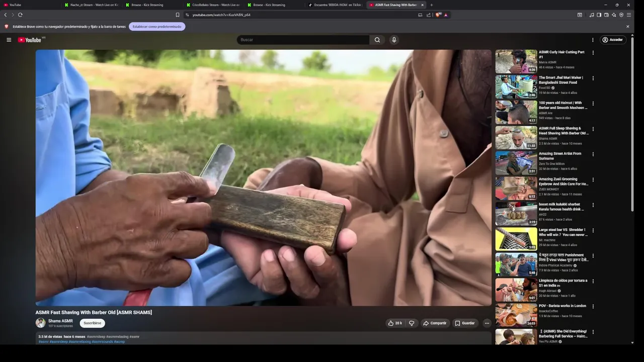Open options menu for Smart Jhal Muri Maker
644x362 pixels.
click(593, 78)
